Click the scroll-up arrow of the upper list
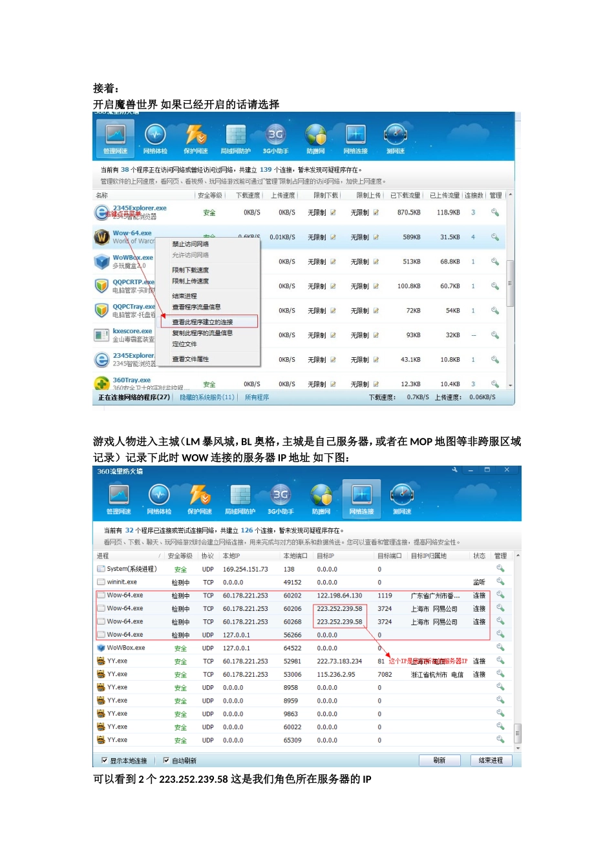This screenshot has width=614, height=868. [x=511, y=194]
